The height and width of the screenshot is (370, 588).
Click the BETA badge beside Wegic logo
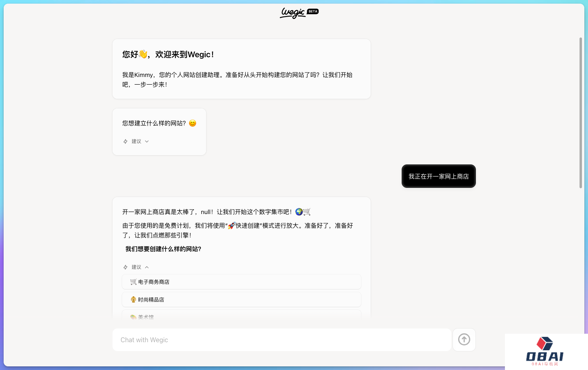coord(313,11)
